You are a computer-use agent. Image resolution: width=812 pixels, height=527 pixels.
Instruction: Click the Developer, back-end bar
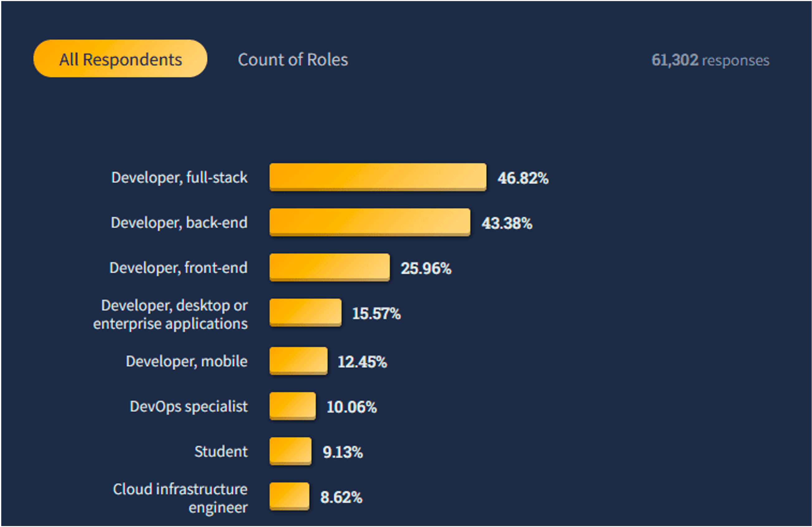369,222
